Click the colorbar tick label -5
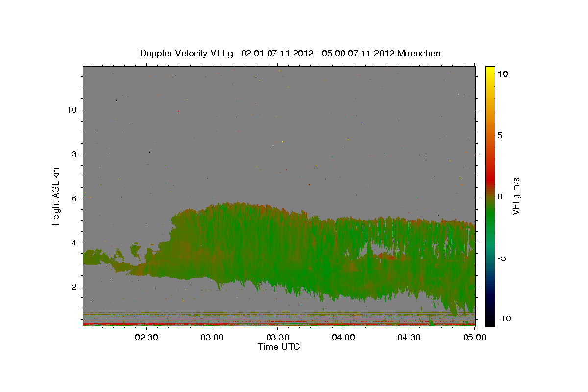Screen dimensions: 588x392 (501, 258)
